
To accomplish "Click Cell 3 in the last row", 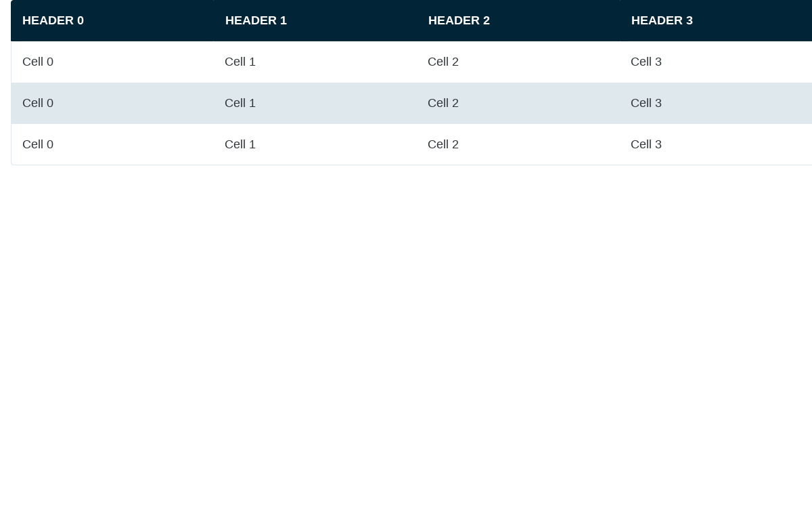I will [646, 144].
